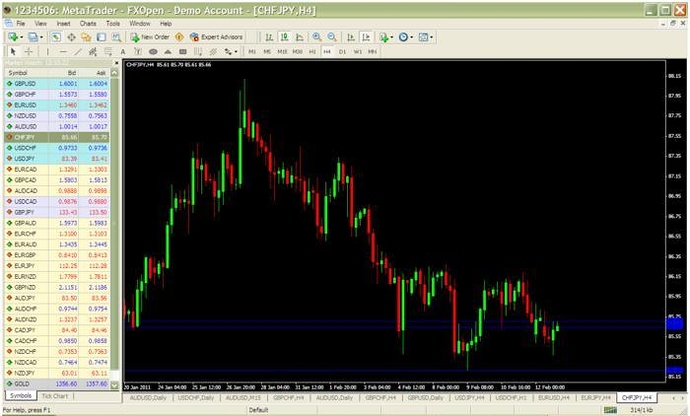Open the File menu
Screen dimensions: 690x416
tap(20, 23)
